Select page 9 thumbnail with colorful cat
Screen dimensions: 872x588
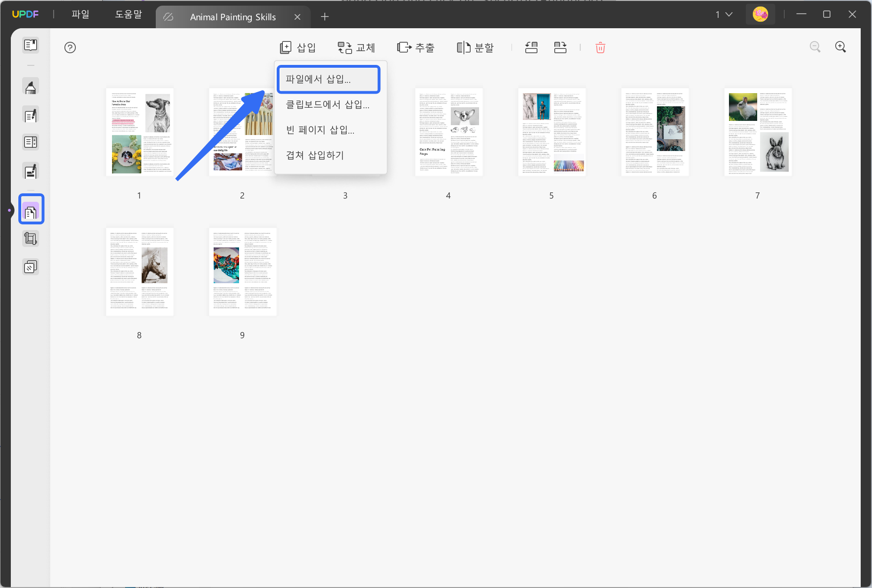tap(242, 272)
